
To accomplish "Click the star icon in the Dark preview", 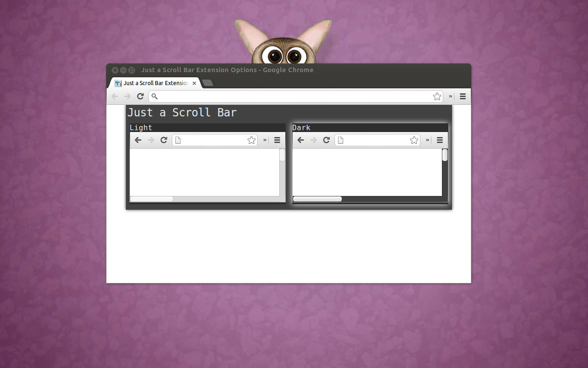I will coord(414,140).
